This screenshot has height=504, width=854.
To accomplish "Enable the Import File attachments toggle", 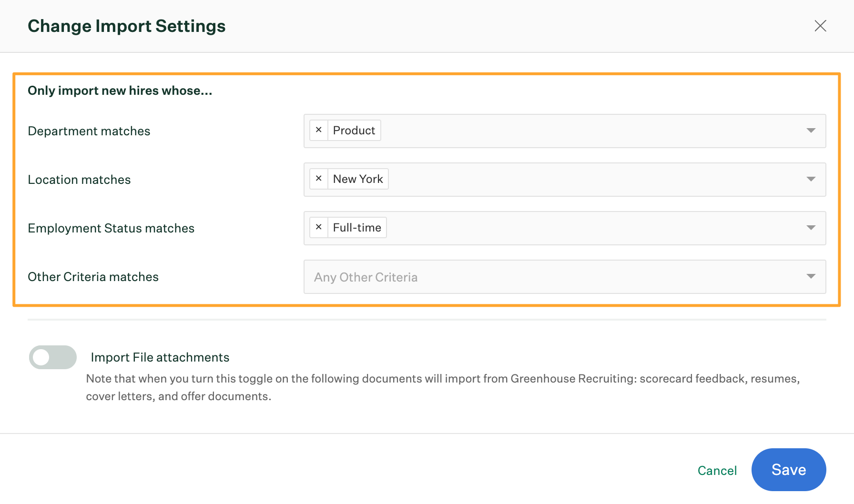I will tap(53, 357).
